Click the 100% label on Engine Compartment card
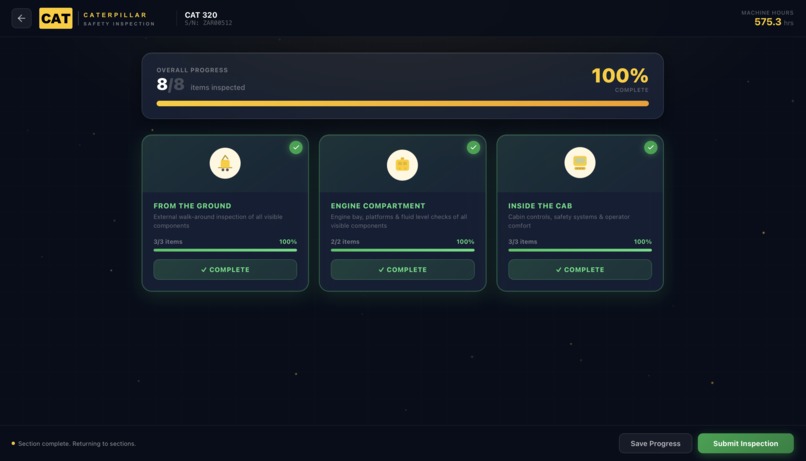Screen dimensions: 806x461 tap(465, 242)
